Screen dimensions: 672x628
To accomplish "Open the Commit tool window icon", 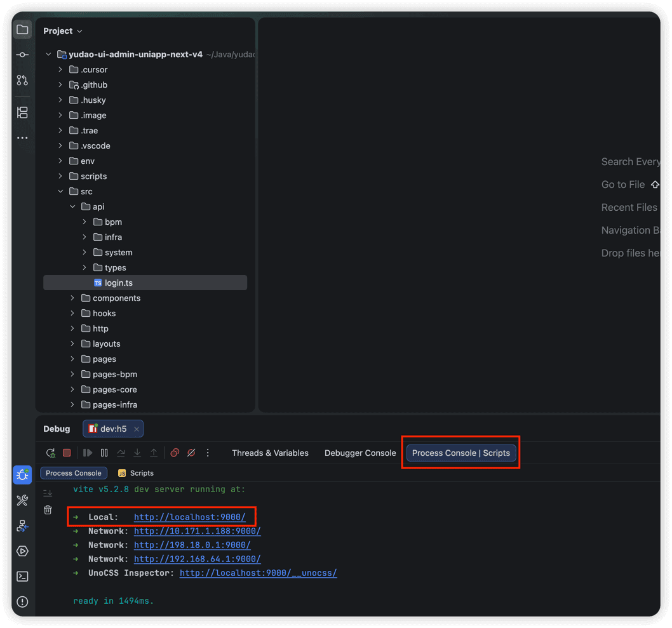I will [x=22, y=55].
